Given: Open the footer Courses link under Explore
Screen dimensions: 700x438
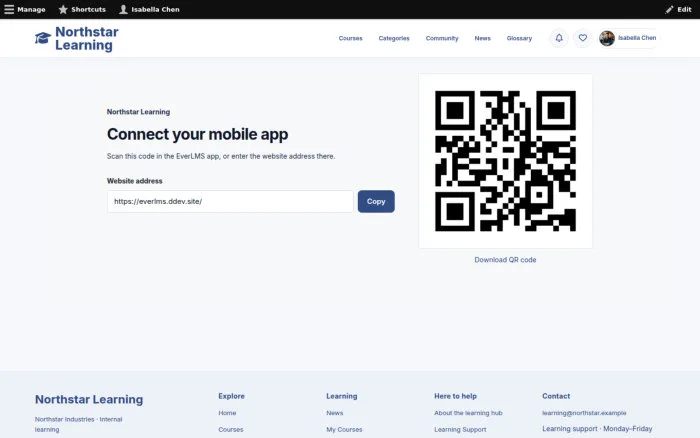Looking at the screenshot, I should click(x=231, y=430).
